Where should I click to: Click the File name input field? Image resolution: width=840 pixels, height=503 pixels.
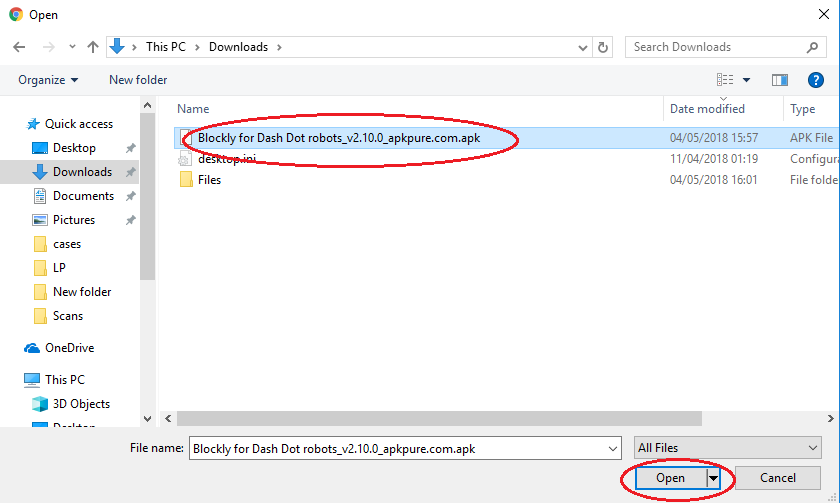pos(405,448)
